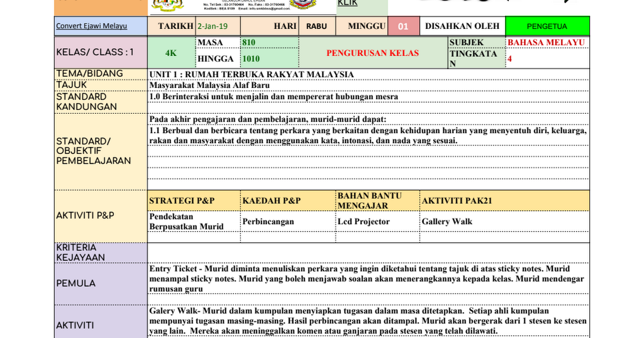Click the Masyarakat Malaysia Alaf Baru cell

pos(369,85)
